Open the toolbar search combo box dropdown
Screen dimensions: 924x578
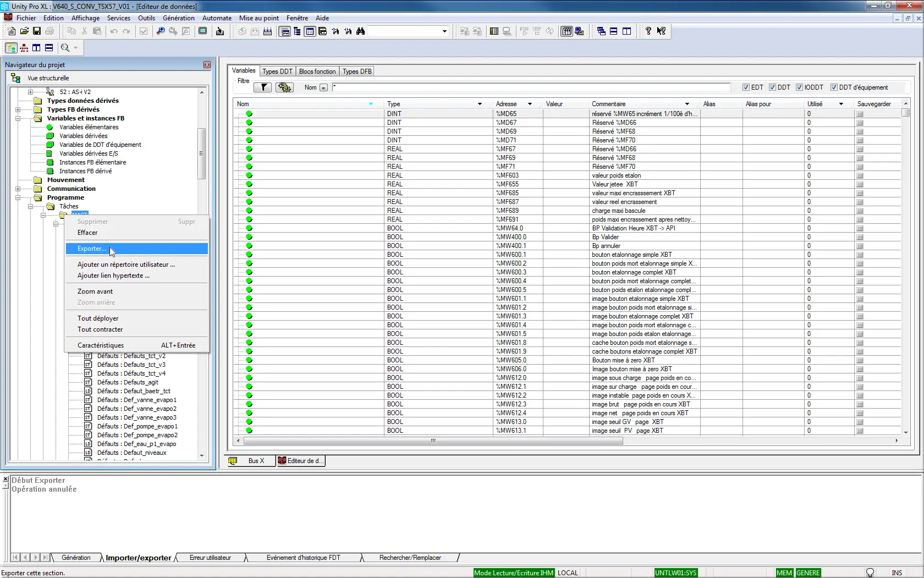coord(444,31)
